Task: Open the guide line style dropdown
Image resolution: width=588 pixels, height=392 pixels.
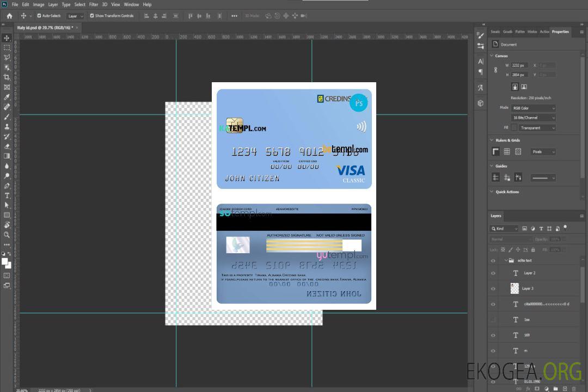Action: pyautogui.click(x=543, y=178)
